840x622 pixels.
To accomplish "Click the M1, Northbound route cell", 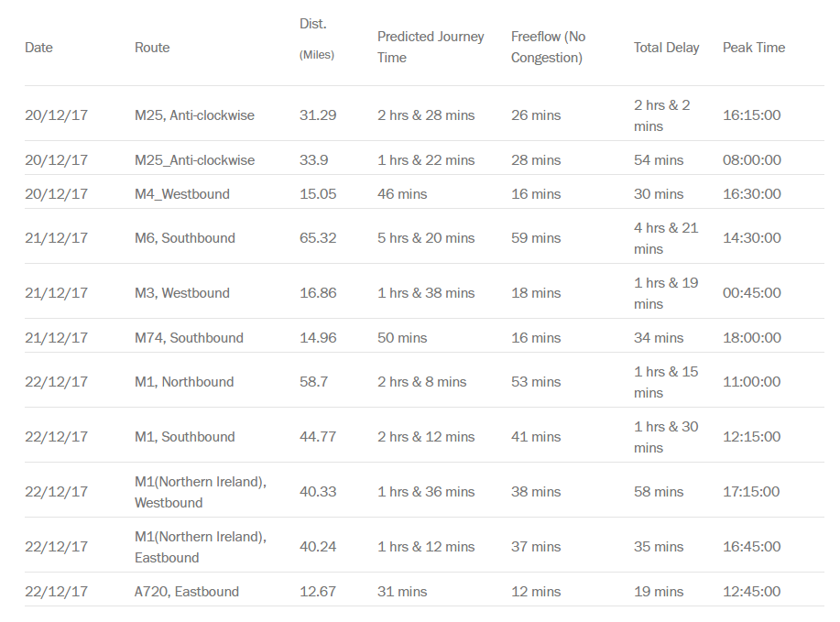I will pos(184,382).
